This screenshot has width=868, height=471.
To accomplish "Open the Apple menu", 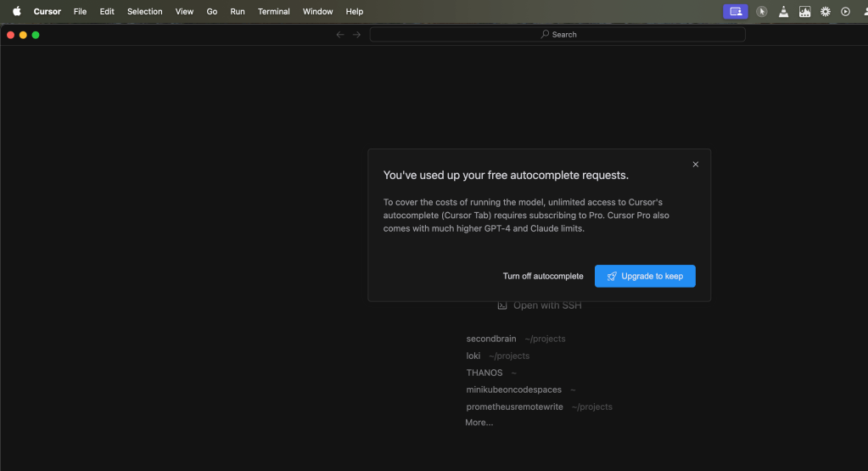I will 17,11.
